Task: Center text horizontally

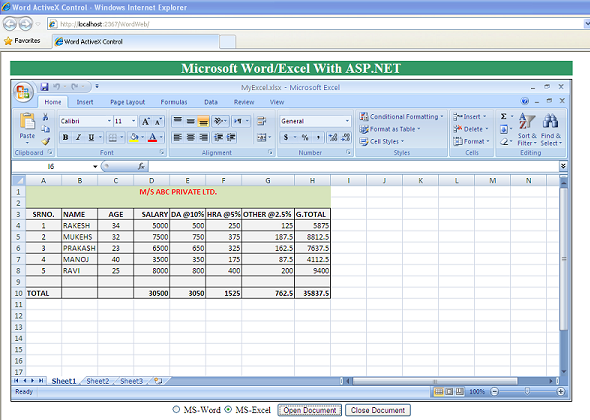Action: [x=191, y=137]
